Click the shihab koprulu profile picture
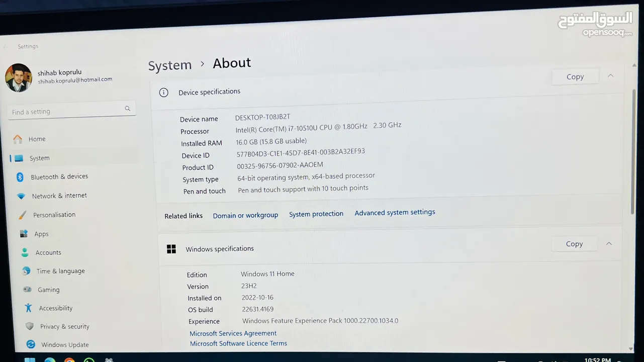644x362 pixels. 19,78
